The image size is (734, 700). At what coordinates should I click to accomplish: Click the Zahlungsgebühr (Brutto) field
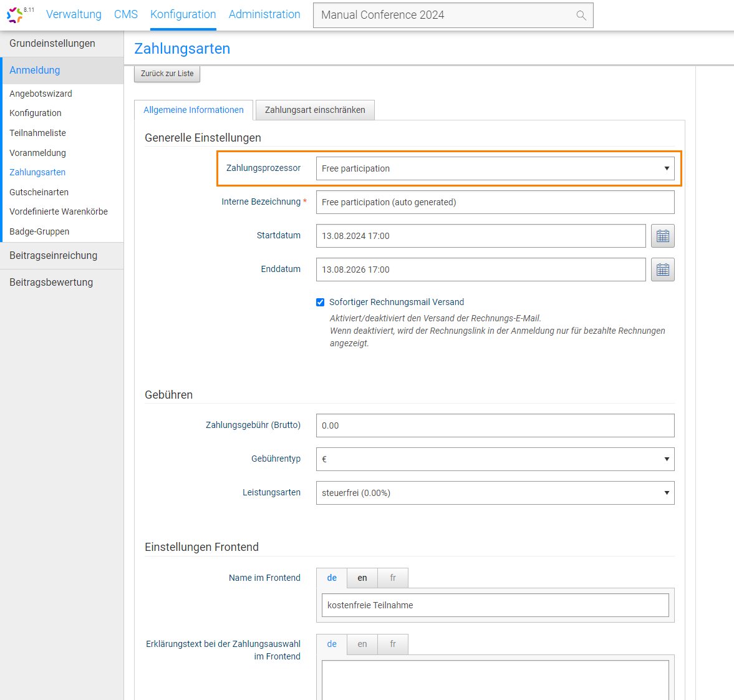[495, 425]
